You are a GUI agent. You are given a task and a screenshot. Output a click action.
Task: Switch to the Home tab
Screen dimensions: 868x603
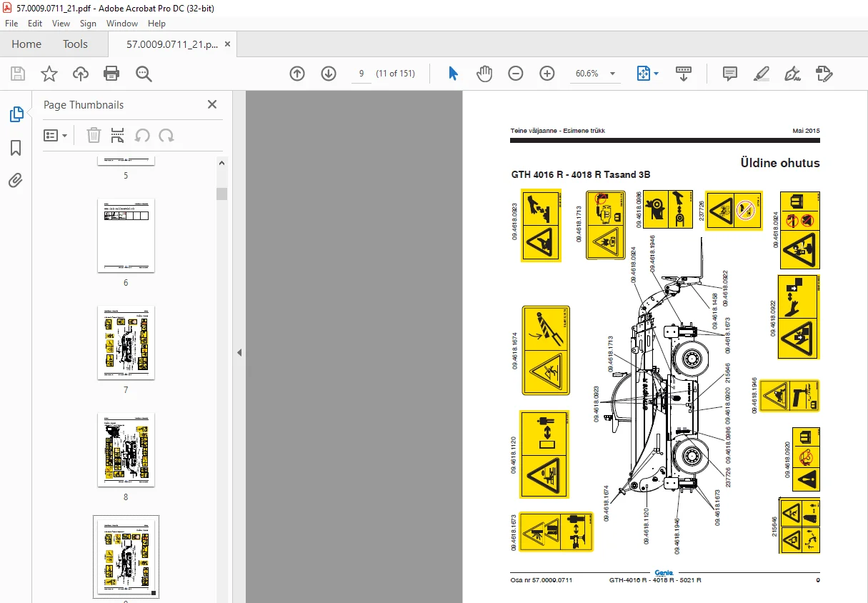[x=26, y=44]
